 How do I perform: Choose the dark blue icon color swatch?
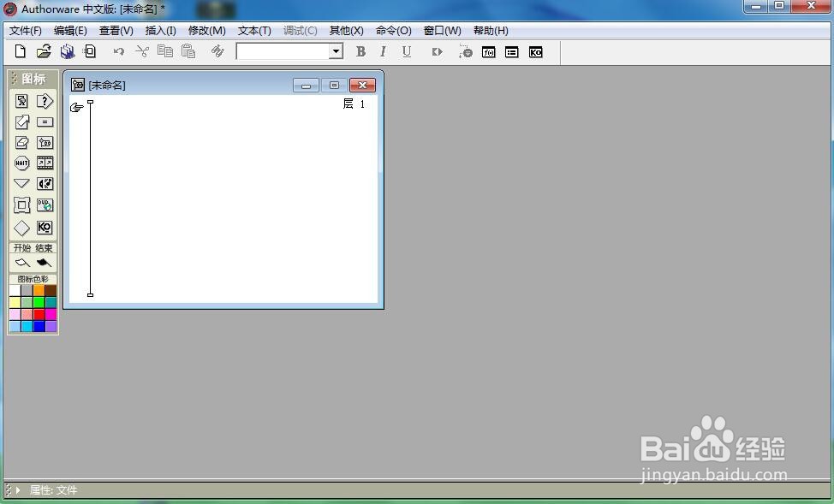click(x=39, y=326)
